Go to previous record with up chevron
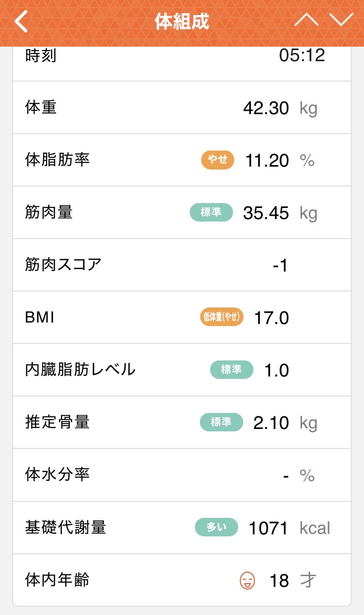Image resolution: width=364 pixels, height=615 pixels. (x=306, y=20)
